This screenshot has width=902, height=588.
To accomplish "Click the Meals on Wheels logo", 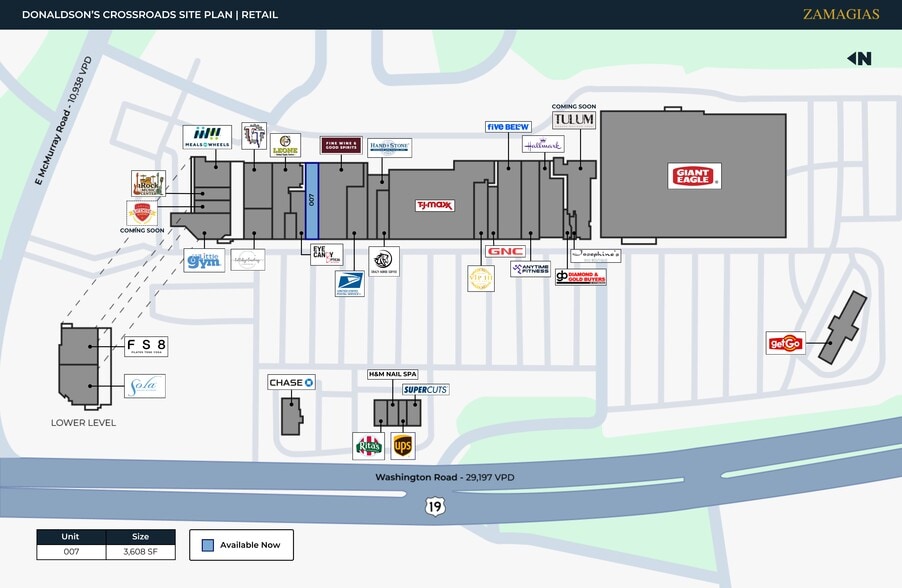I will [x=207, y=137].
